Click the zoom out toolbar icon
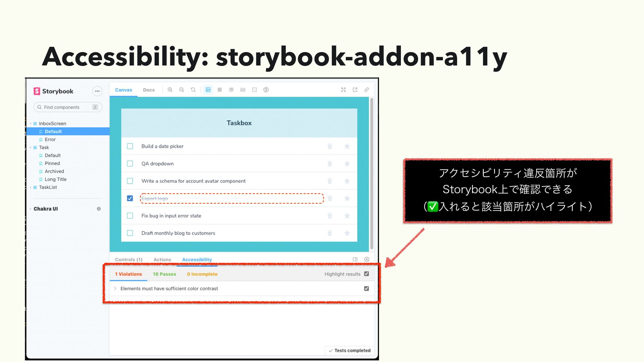644x362 pixels. 181,90
